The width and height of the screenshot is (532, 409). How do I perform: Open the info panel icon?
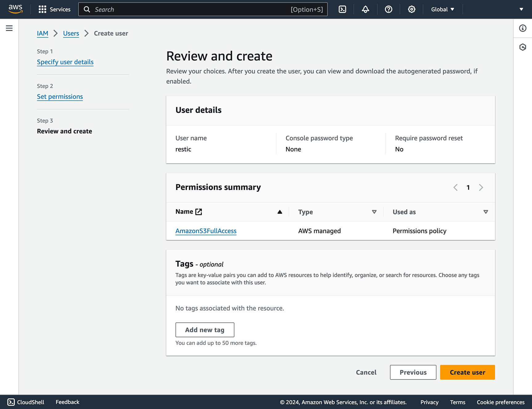tap(522, 28)
